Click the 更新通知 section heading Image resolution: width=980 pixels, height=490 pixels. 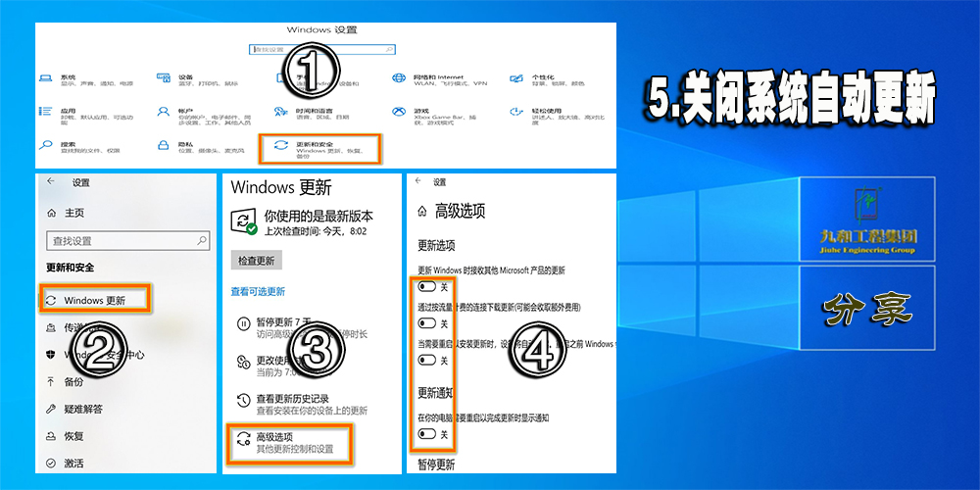pos(435,393)
